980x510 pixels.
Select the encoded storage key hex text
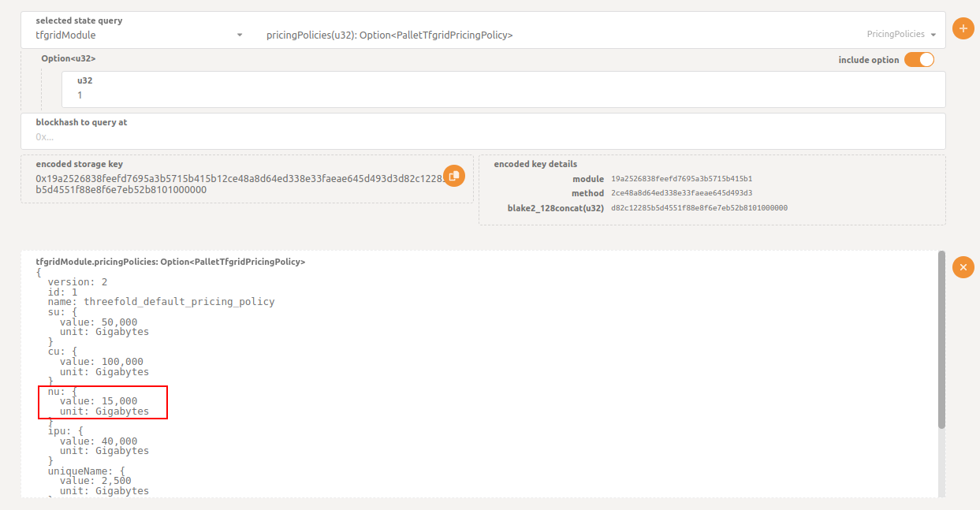click(x=237, y=184)
